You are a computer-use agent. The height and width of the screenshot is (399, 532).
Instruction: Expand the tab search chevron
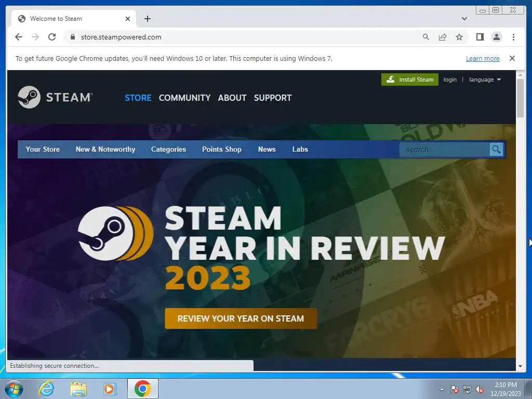click(x=464, y=19)
